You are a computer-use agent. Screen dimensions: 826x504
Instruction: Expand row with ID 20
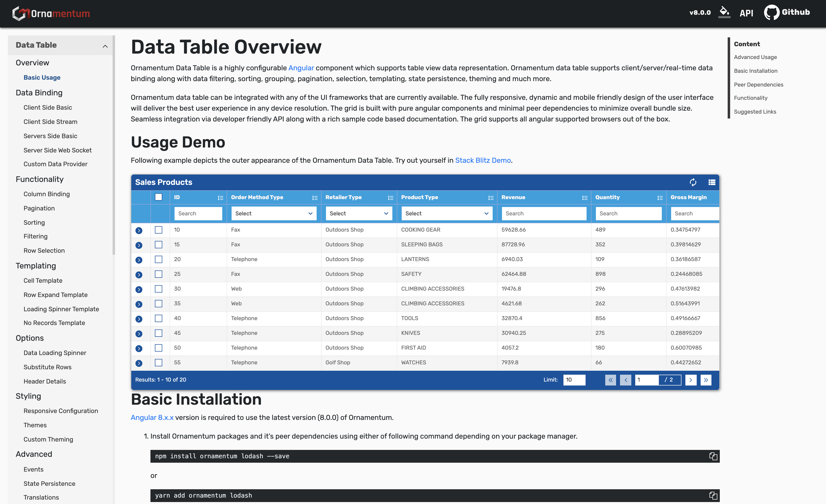[x=139, y=260]
